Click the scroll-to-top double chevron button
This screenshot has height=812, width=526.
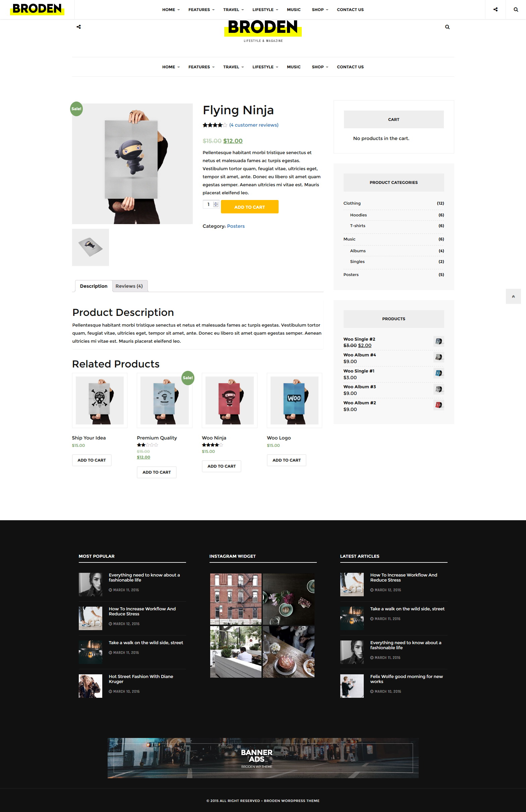point(513,296)
